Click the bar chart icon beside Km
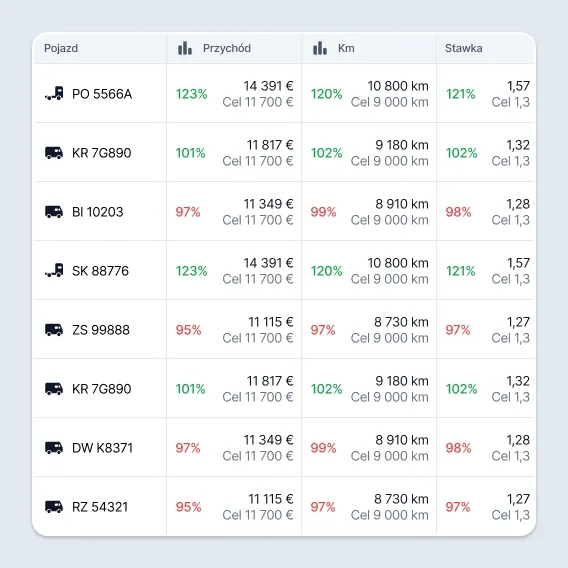 320,48
